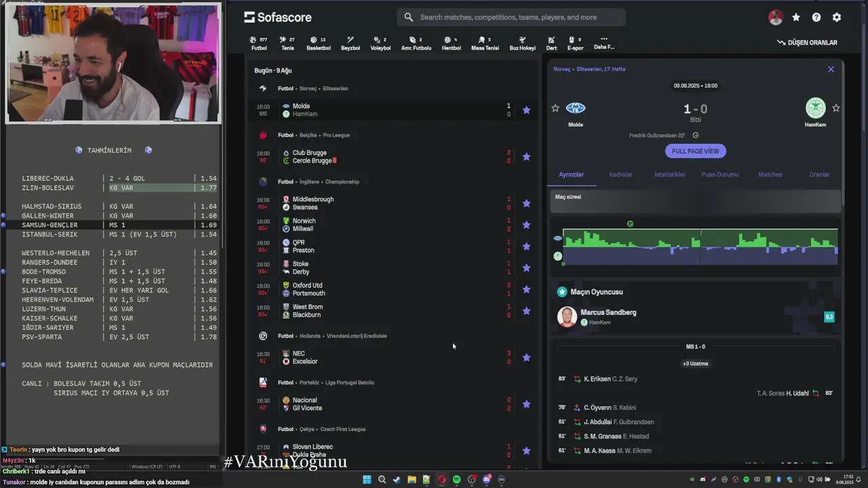Expand the Daha F... more sports menu
This screenshot has height=488, width=868.
tap(604, 43)
